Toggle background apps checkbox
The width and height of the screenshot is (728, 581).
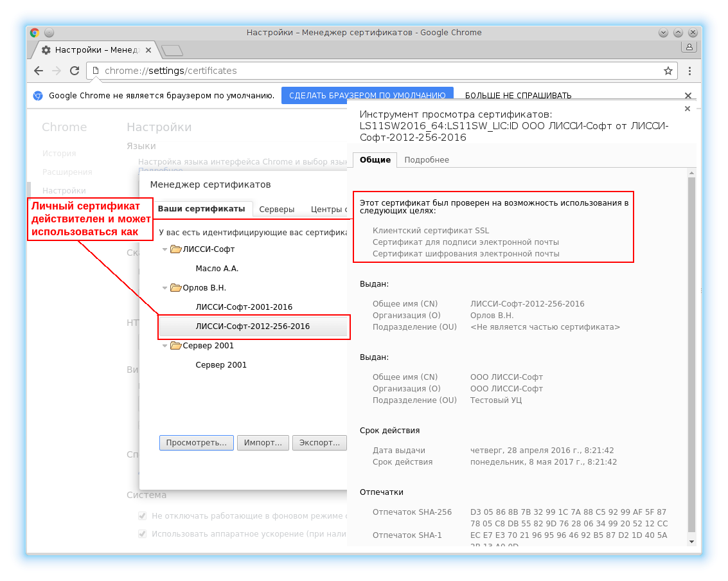[x=143, y=515]
